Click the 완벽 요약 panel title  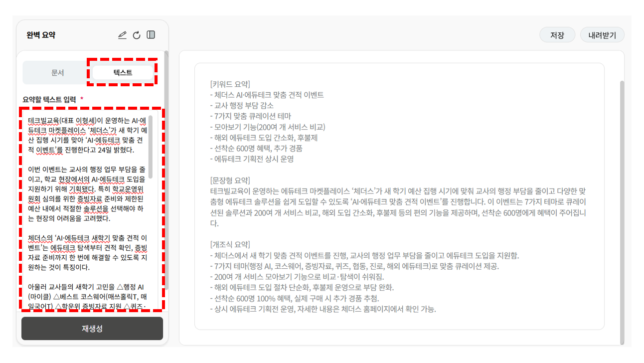click(41, 35)
